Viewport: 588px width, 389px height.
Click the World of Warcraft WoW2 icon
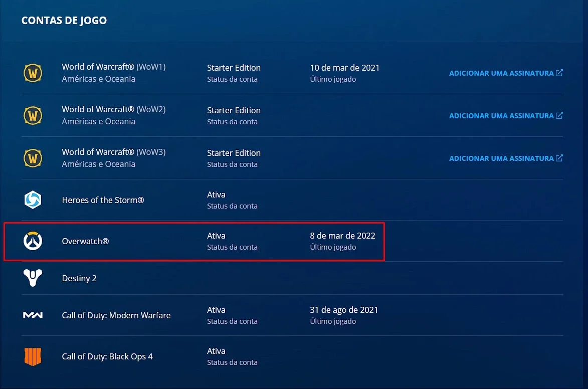(x=33, y=115)
